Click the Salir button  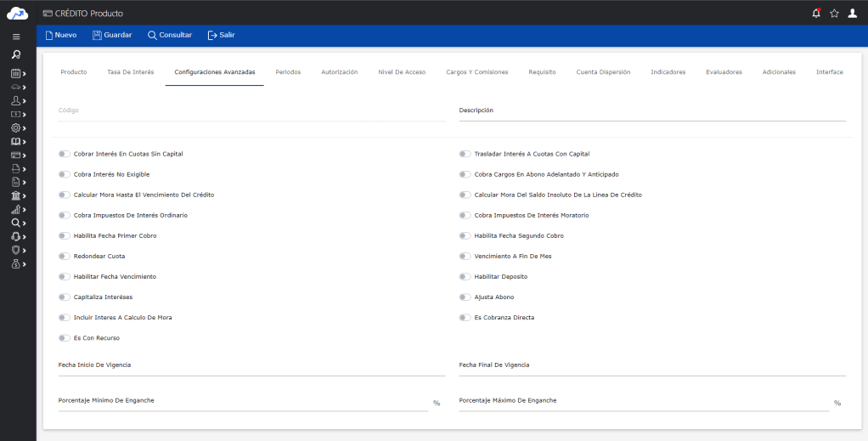(221, 35)
